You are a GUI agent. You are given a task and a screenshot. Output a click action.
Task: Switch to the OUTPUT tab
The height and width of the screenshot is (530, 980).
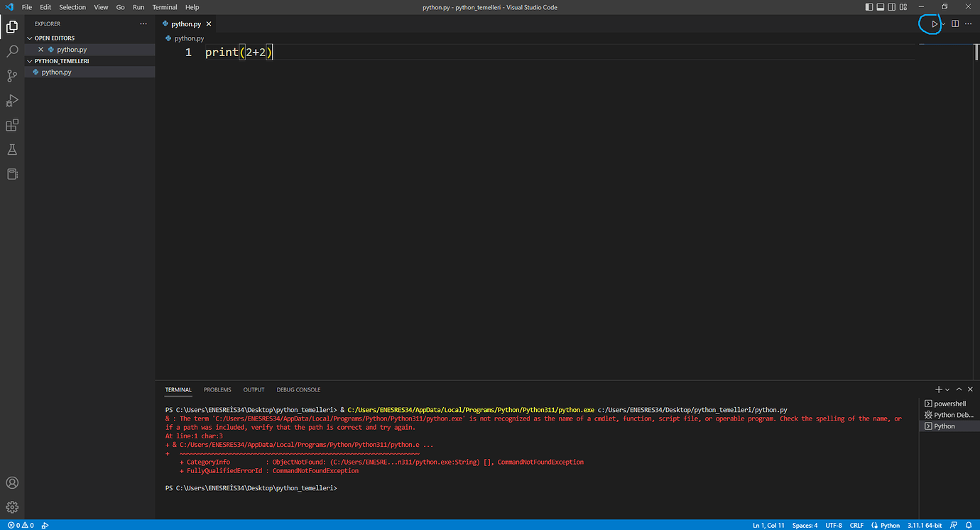254,389
